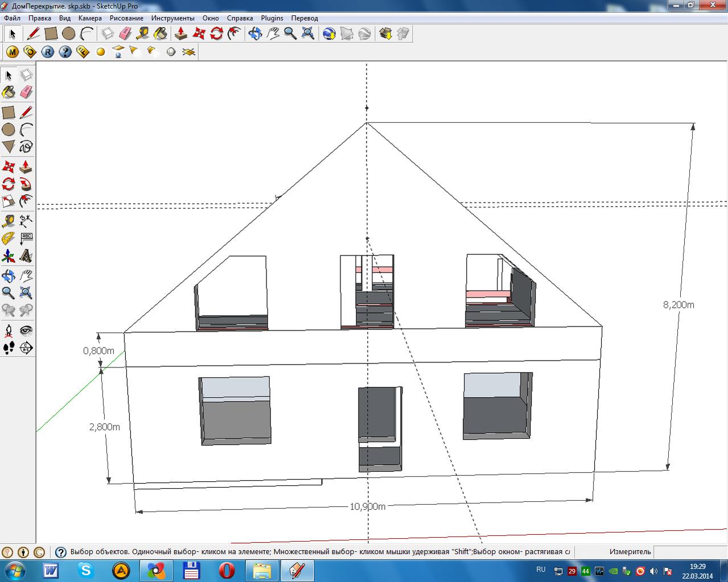Choose the Protractor tool
Screen dimensions: 728x582
click(9, 238)
